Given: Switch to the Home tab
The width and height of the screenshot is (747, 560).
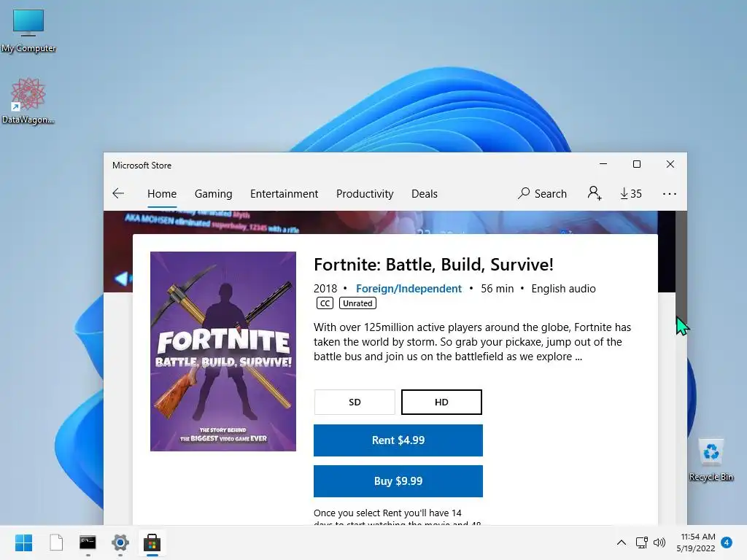Looking at the screenshot, I should coord(162,194).
